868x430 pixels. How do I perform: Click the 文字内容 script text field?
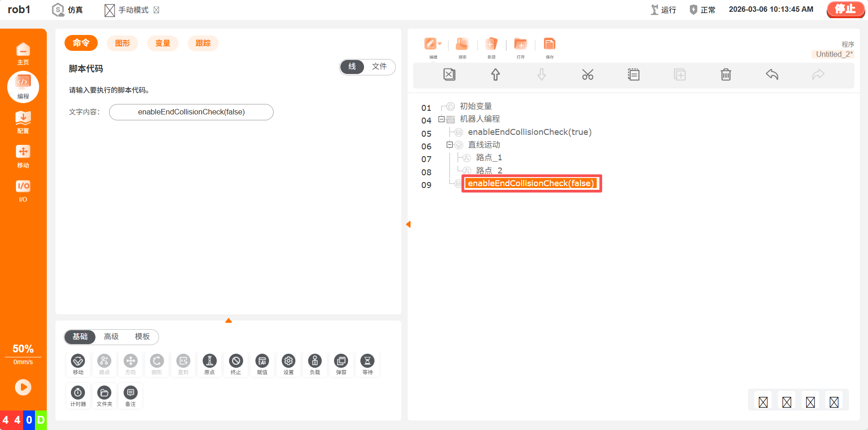191,112
